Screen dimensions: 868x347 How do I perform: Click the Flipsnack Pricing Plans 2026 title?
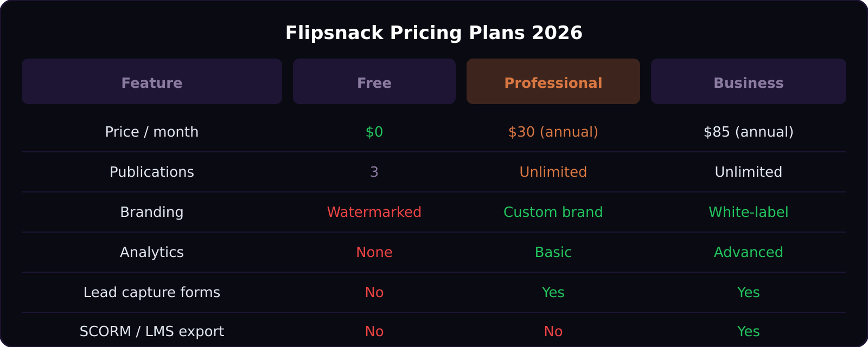click(x=434, y=33)
